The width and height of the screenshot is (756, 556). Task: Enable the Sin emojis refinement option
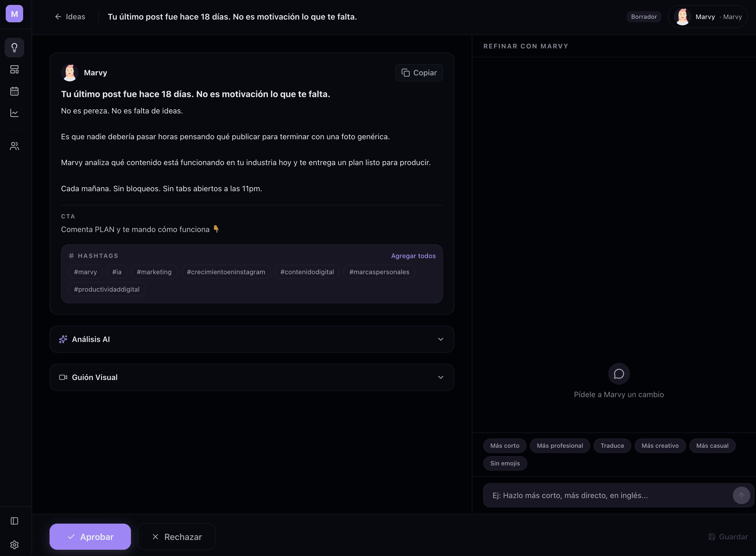(x=504, y=463)
